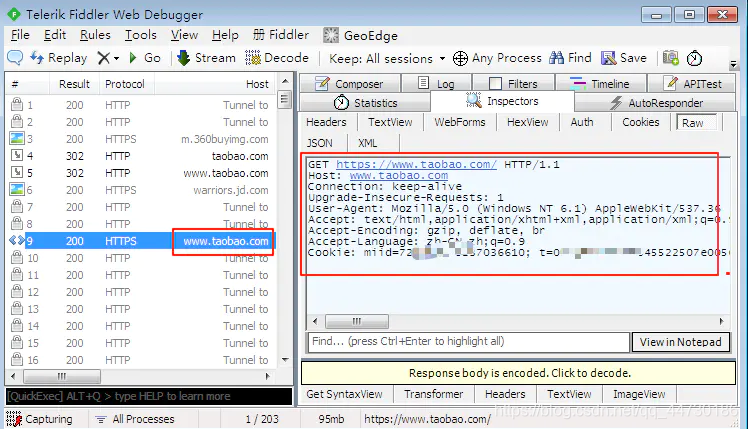Open the Rules menu
Screen dimensions: 748x429
tap(95, 35)
